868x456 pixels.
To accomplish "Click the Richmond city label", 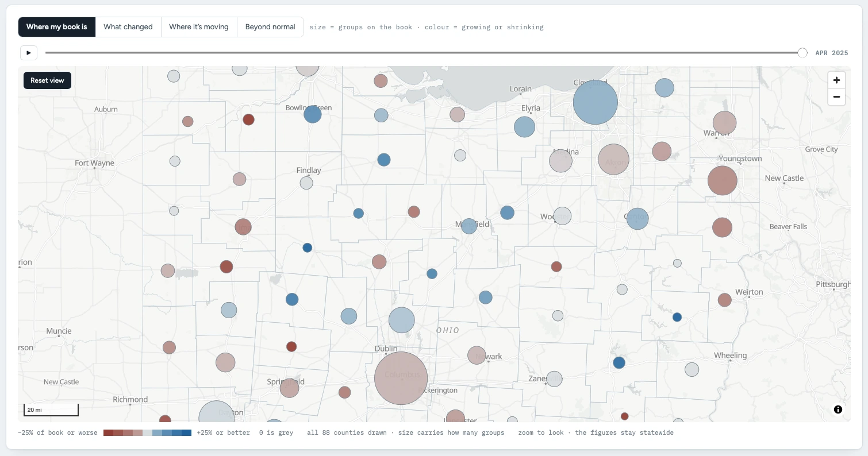I will 130,399.
